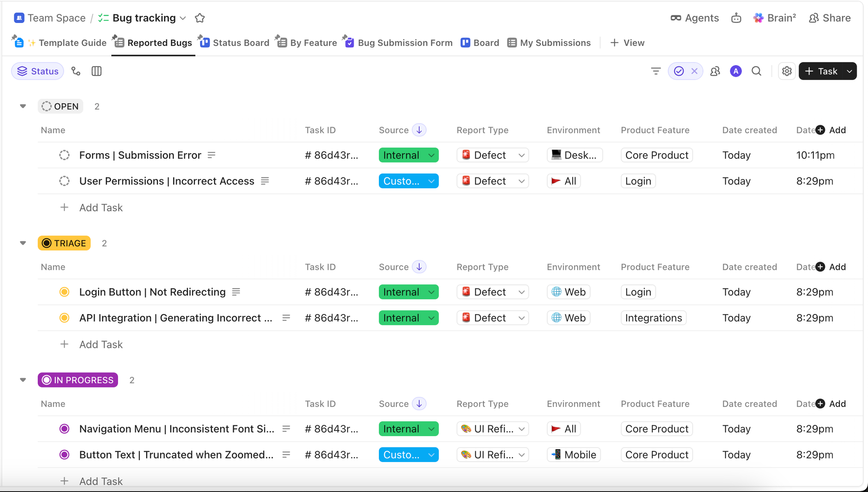Screen dimensions: 868x492
Task: Expand the Task button dropdown arrow
Action: tap(849, 71)
